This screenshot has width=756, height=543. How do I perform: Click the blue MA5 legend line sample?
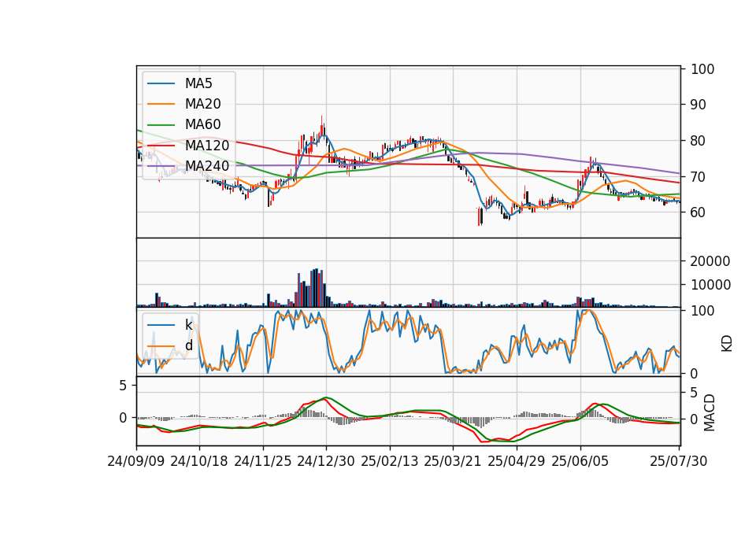pos(161,84)
